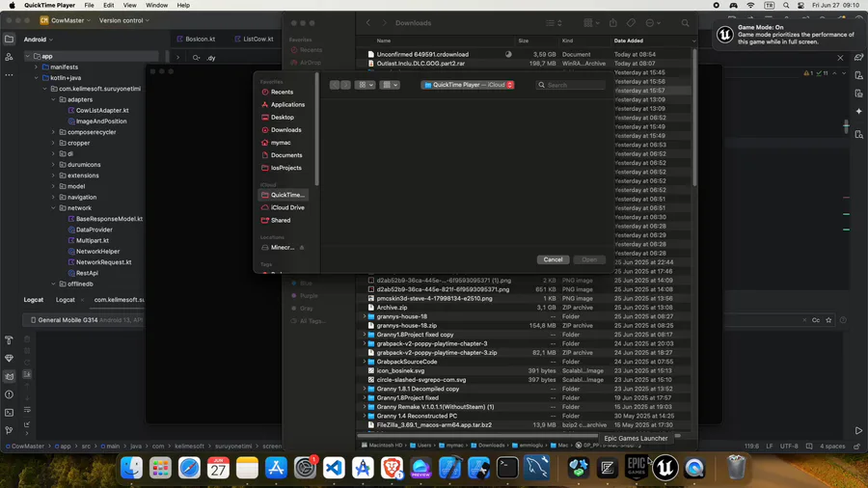This screenshot has height=488, width=868.
Task: Expand the composerecycler package
Action: coord(54,132)
